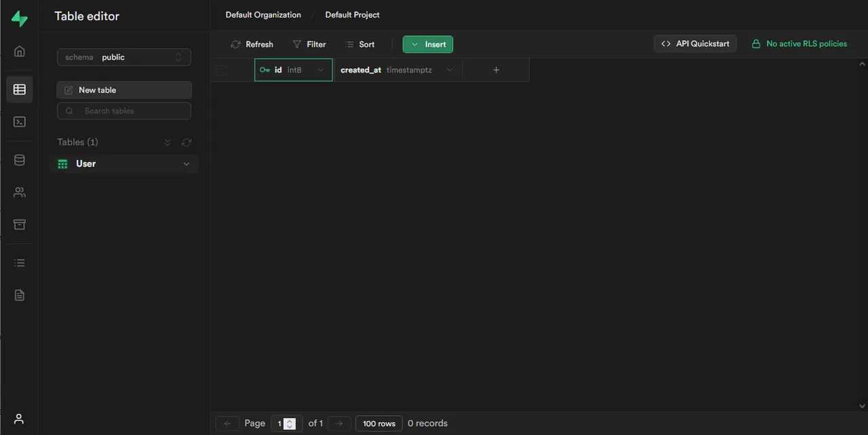
Task: Focus the Search tables input field
Action: [x=124, y=111]
